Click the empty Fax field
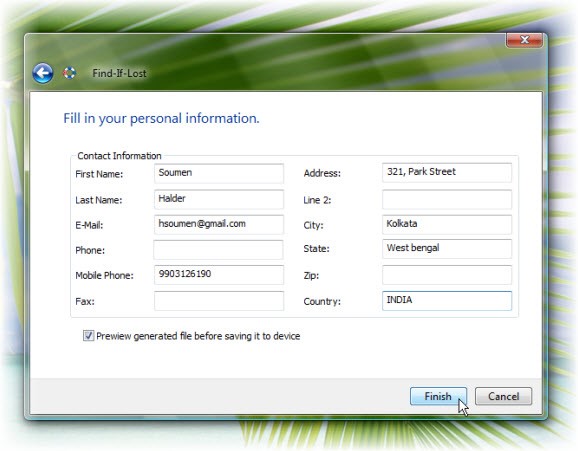This screenshot has height=451, width=578. tap(219, 301)
